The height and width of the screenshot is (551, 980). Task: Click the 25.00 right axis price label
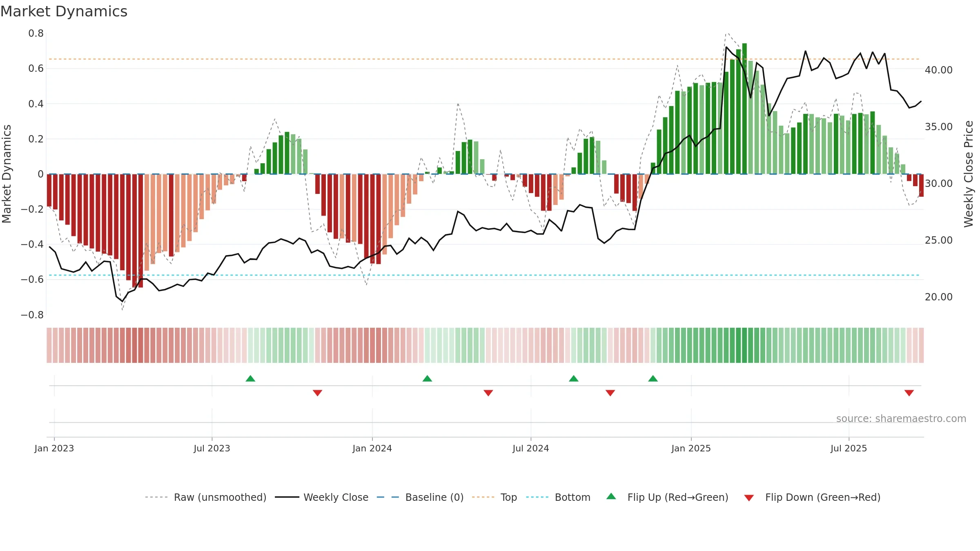[939, 240]
